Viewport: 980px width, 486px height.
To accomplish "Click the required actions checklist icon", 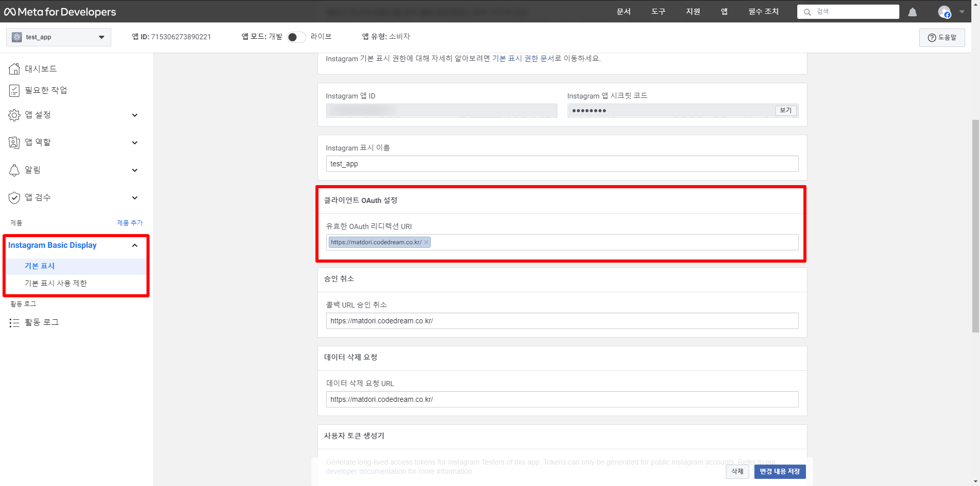I will pyautogui.click(x=14, y=91).
